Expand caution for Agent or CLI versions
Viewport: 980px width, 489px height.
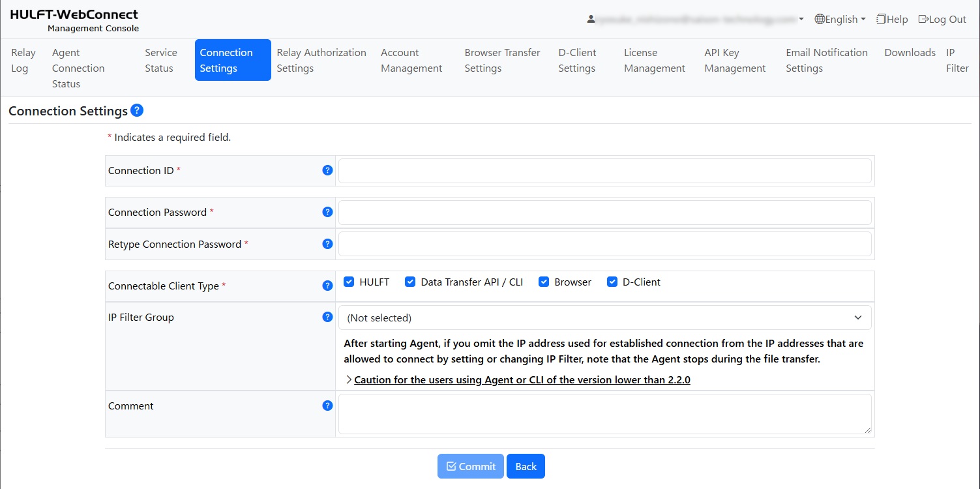tap(522, 379)
